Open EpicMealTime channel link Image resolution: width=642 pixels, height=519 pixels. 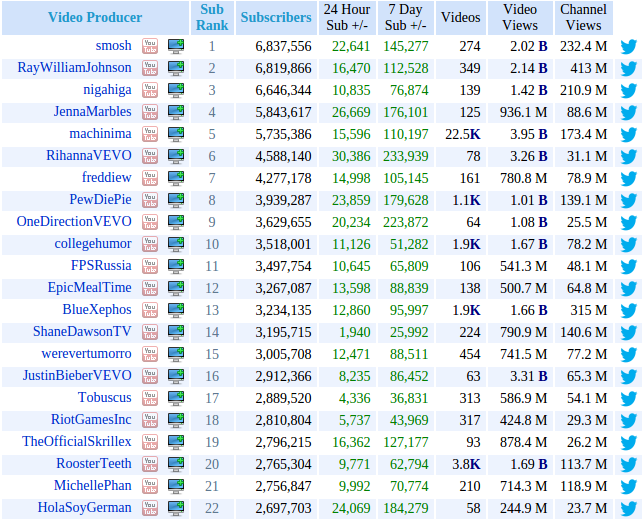[x=90, y=288]
